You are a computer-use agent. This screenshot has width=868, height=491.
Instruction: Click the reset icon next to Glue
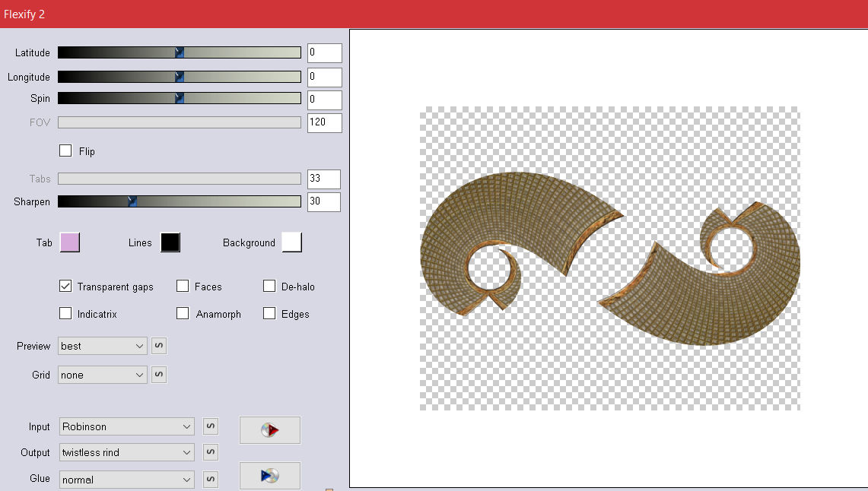click(x=211, y=480)
